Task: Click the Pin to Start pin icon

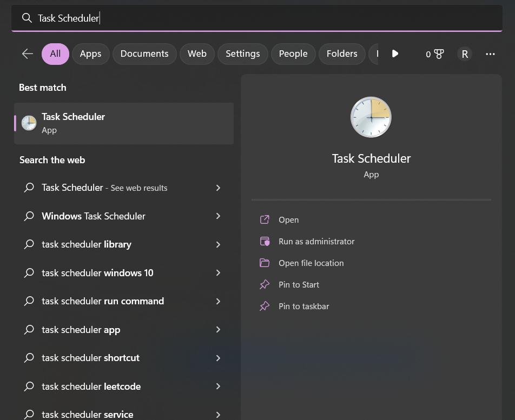Action: click(x=265, y=284)
